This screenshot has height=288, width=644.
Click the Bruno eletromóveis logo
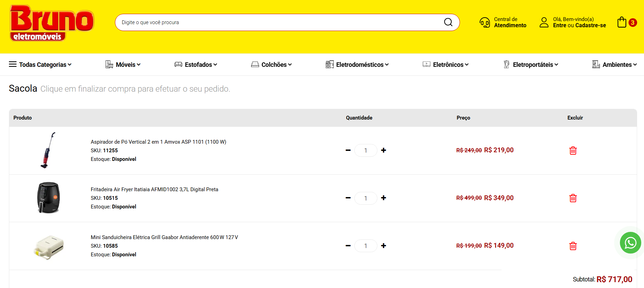52,23
